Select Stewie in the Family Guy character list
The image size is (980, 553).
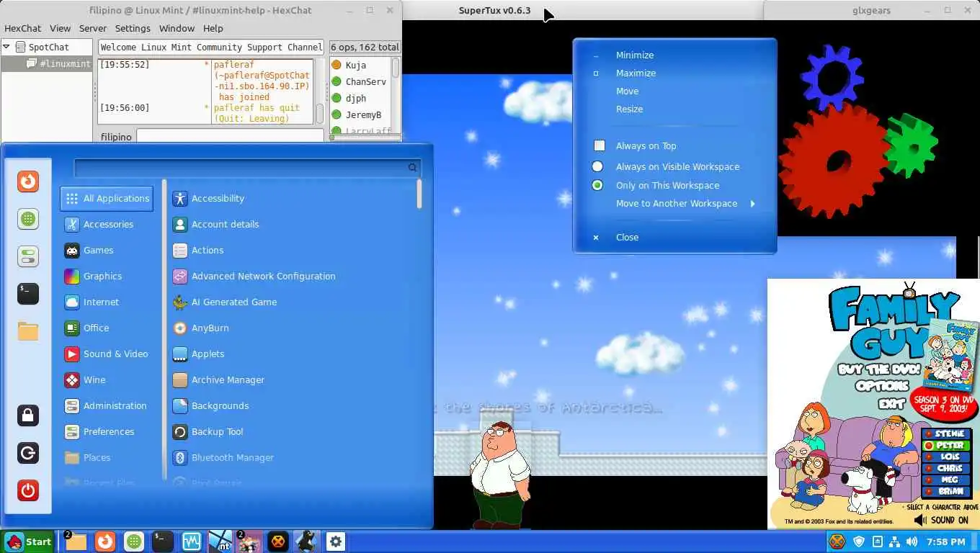(x=945, y=433)
